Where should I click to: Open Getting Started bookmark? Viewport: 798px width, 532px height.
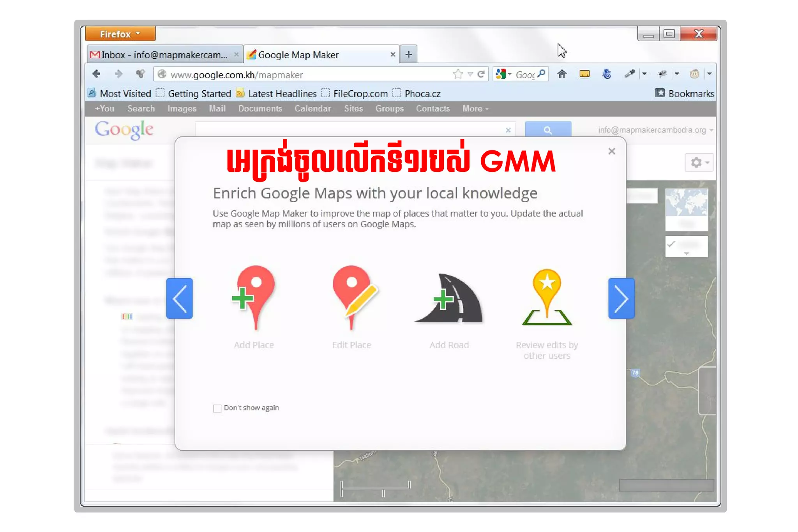pos(194,94)
